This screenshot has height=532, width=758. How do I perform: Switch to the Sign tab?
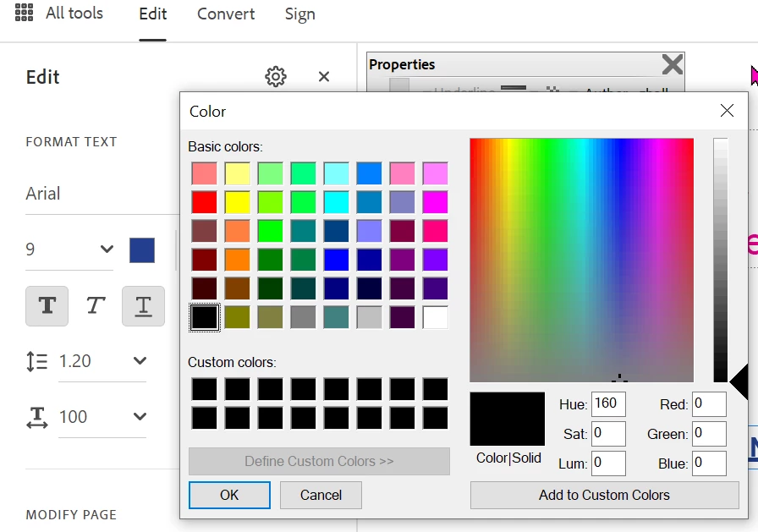pyautogui.click(x=299, y=14)
